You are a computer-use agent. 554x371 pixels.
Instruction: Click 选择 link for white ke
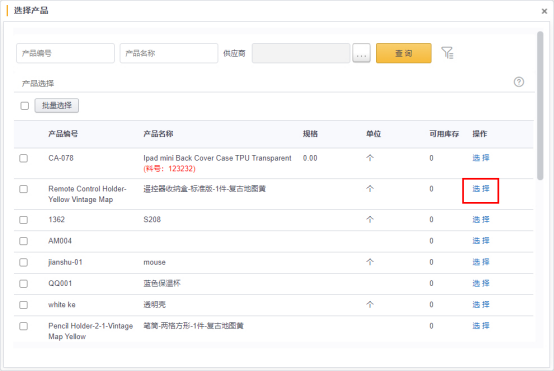click(x=481, y=304)
